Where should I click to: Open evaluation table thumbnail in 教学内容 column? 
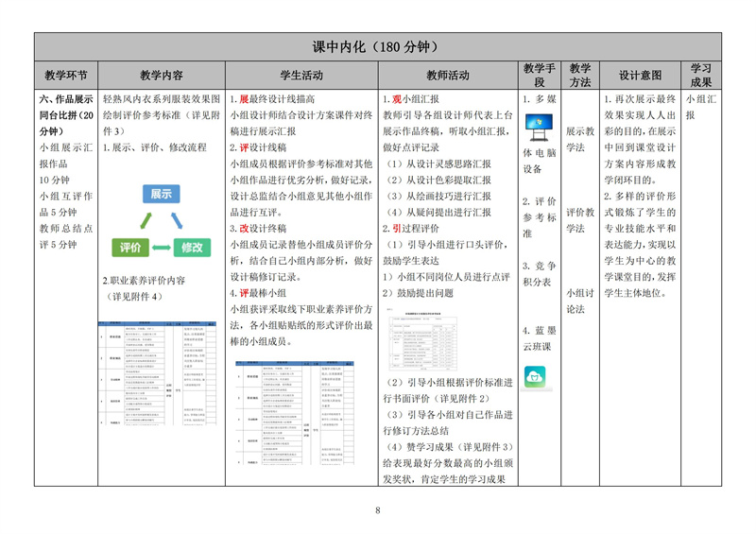157,373
